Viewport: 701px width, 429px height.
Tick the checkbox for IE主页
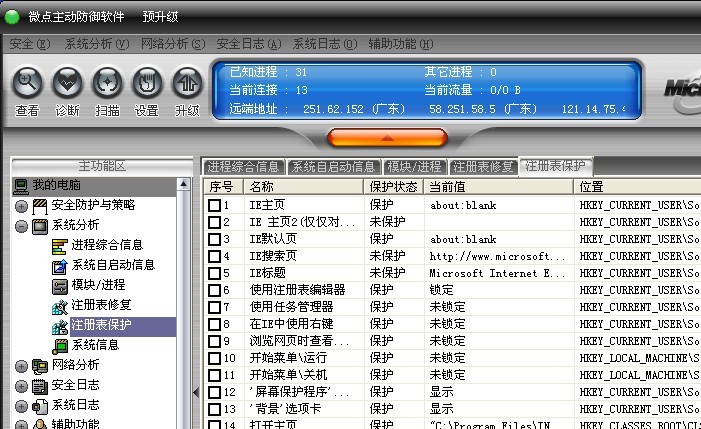tap(215, 205)
